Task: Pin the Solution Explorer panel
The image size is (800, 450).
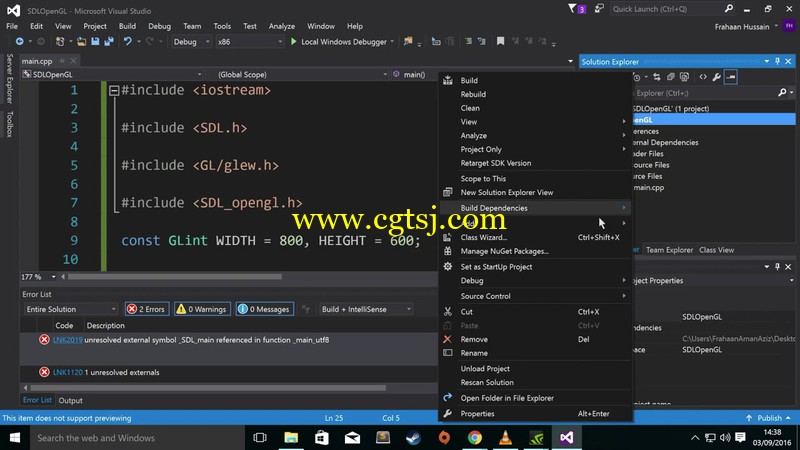Action: (x=778, y=61)
